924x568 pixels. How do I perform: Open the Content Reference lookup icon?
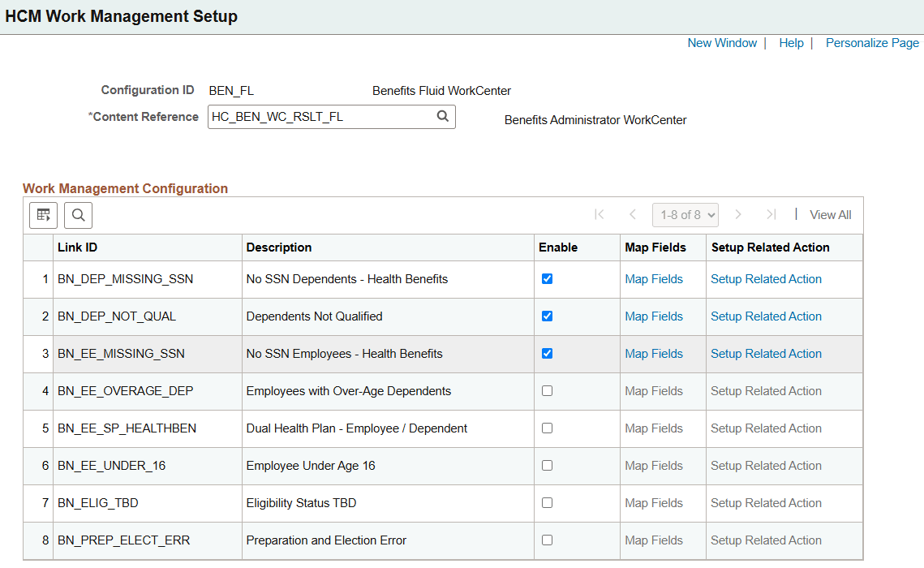tap(443, 116)
